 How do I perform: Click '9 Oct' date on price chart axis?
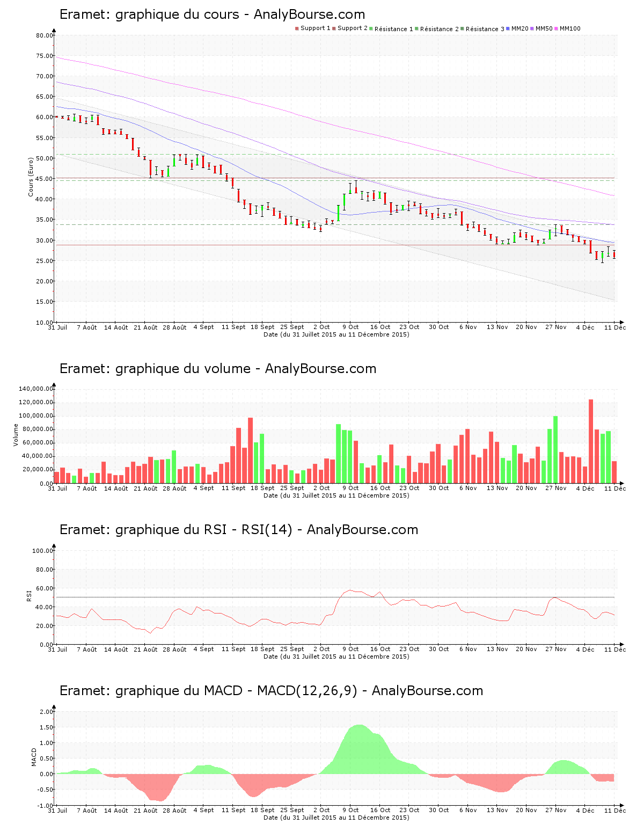(350, 327)
